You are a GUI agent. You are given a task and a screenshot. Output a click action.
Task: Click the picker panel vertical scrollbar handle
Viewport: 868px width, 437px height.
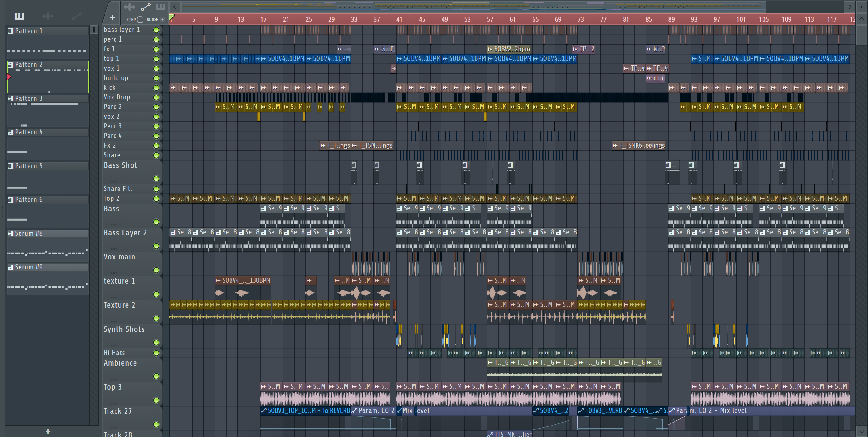pos(94,30)
